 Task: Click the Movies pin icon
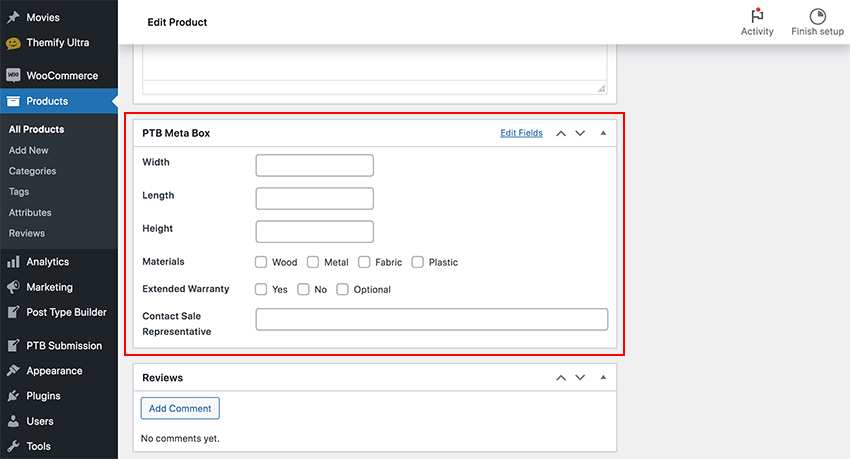click(13, 17)
